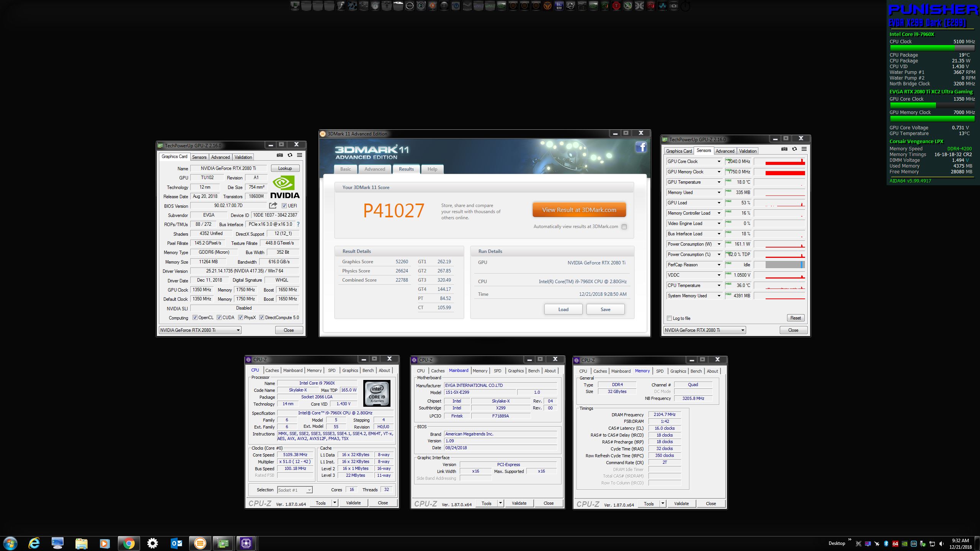This screenshot has height=551, width=980.
Task: Click the Facebook icon in 3DMark
Action: pyautogui.click(x=641, y=147)
